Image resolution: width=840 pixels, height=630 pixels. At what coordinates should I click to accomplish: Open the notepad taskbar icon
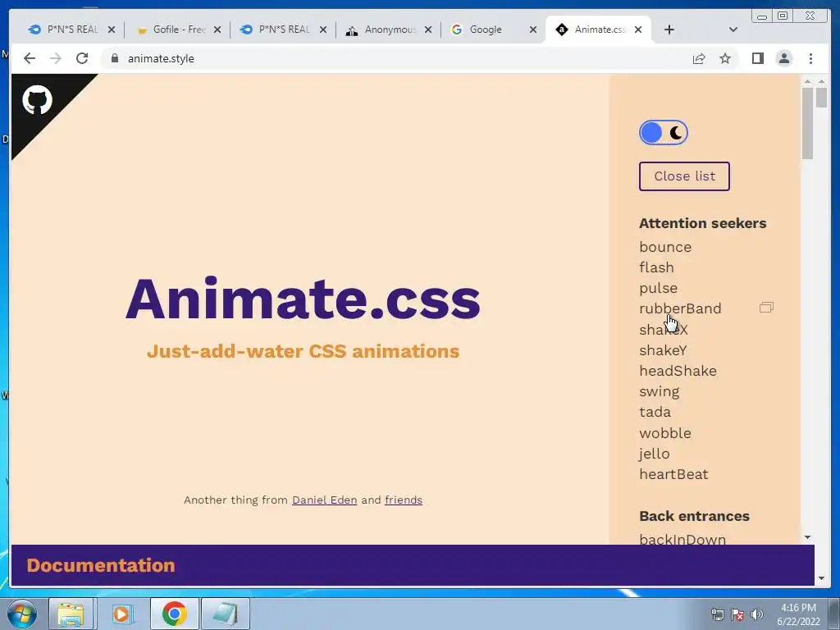click(x=226, y=614)
